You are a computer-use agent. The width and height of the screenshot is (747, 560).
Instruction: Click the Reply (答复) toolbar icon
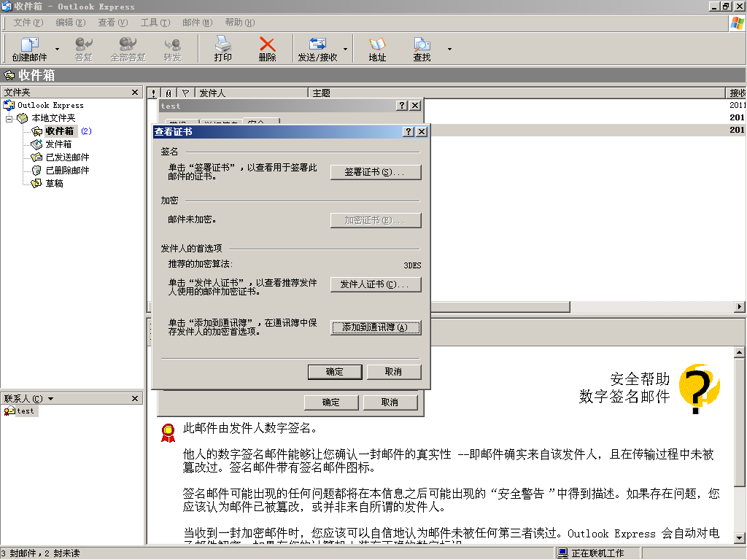coord(83,49)
